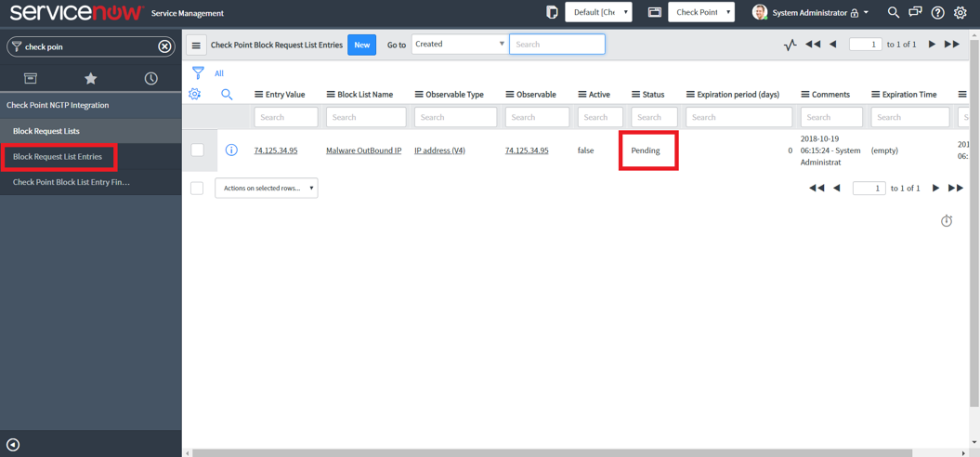This screenshot has height=457, width=980.
Task: Go to last page at bottom
Action: (956, 189)
